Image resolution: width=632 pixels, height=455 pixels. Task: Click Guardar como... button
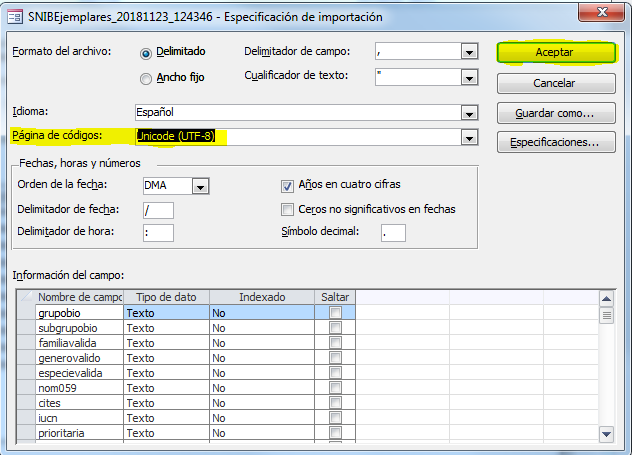(554, 113)
